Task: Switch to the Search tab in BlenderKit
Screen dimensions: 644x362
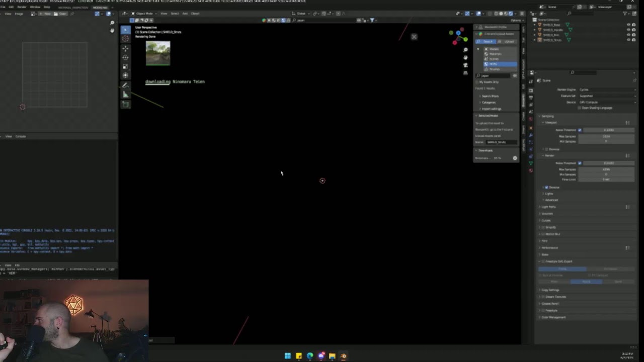Action: pyautogui.click(x=486, y=41)
